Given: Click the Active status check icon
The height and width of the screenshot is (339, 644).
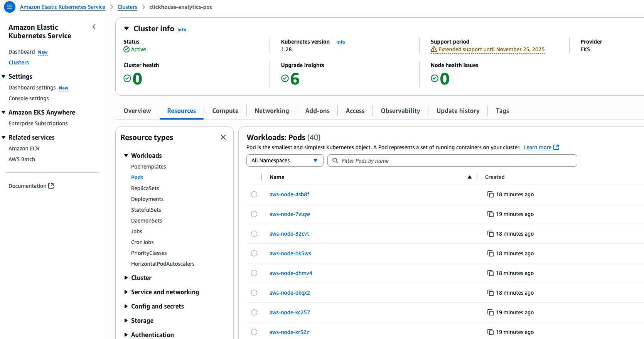Looking at the screenshot, I should click(x=126, y=49).
